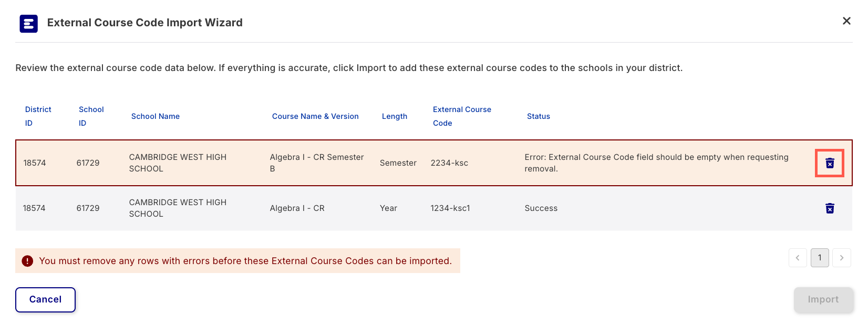The image size is (868, 333).
Task: Click the Cancel button
Action: [x=45, y=299]
